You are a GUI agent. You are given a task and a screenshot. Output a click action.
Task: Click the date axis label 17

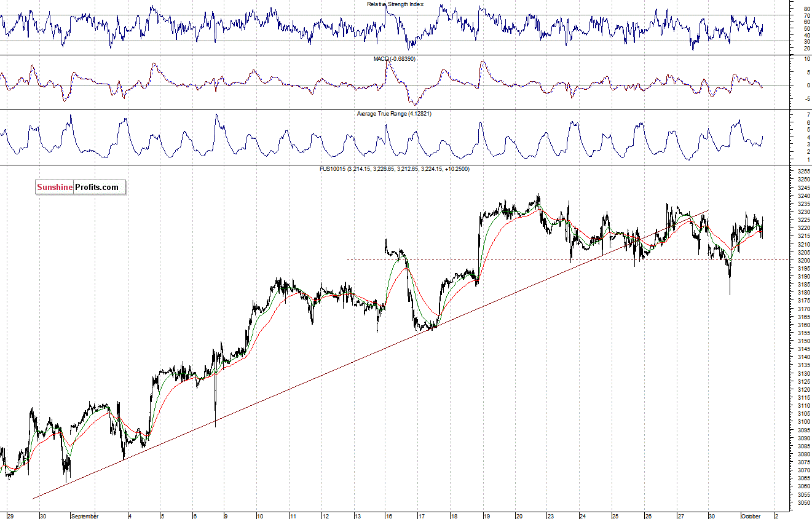pos(421,516)
